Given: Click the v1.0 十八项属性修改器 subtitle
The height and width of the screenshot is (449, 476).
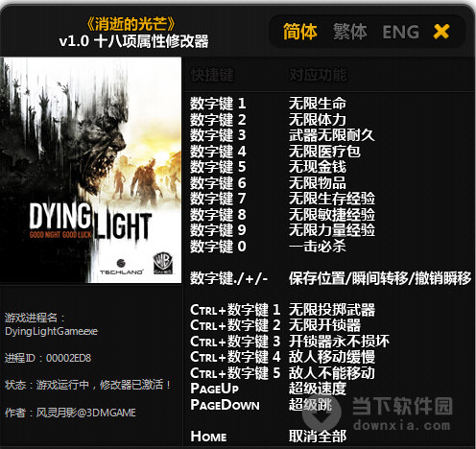Looking at the screenshot, I should pyautogui.click(x=133, y=41).
